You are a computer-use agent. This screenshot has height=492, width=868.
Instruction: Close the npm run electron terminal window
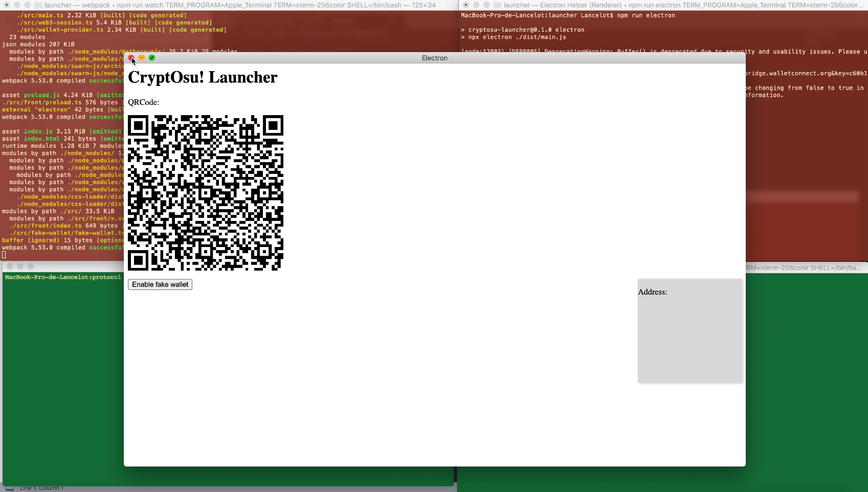pos(466,5)
